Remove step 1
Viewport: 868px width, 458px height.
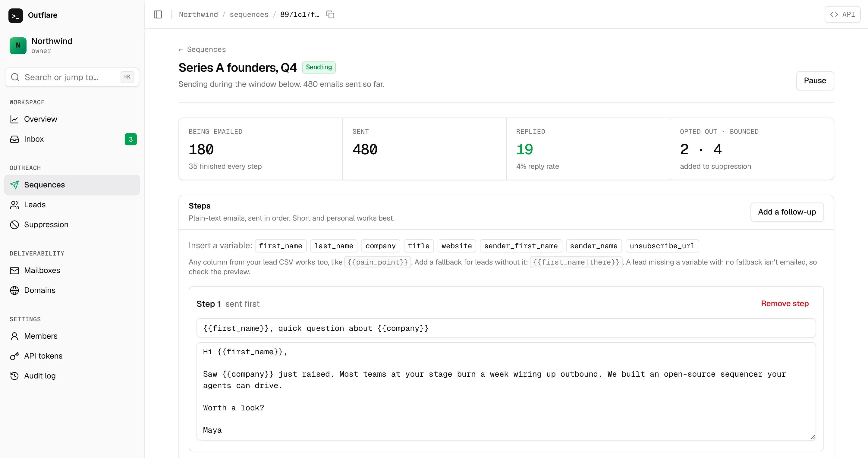tap(785, 303)
